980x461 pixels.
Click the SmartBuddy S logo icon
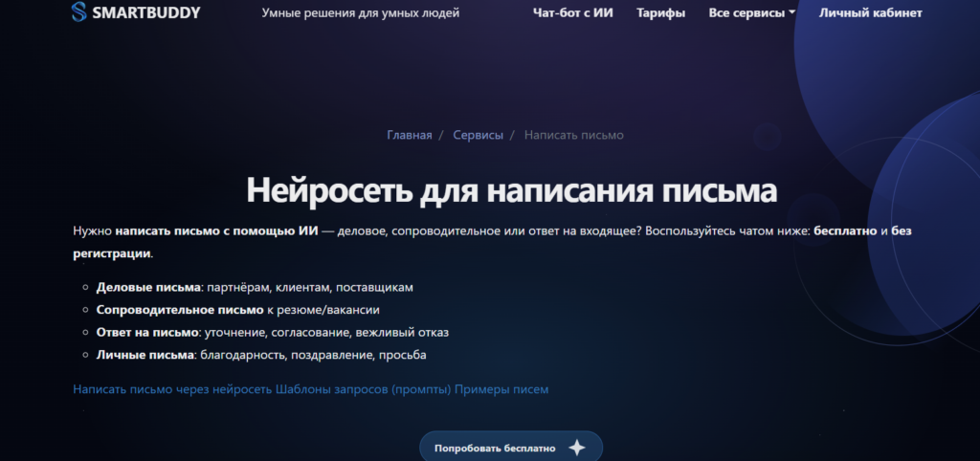pos(78,11)
